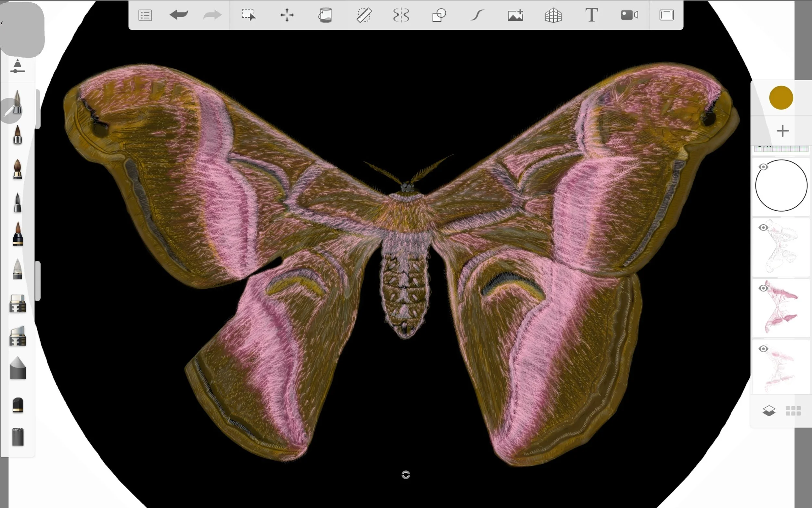This screenshot has width=812, height=508.
Task: Select the Draw Shapes tool
Action: [439, 16]
